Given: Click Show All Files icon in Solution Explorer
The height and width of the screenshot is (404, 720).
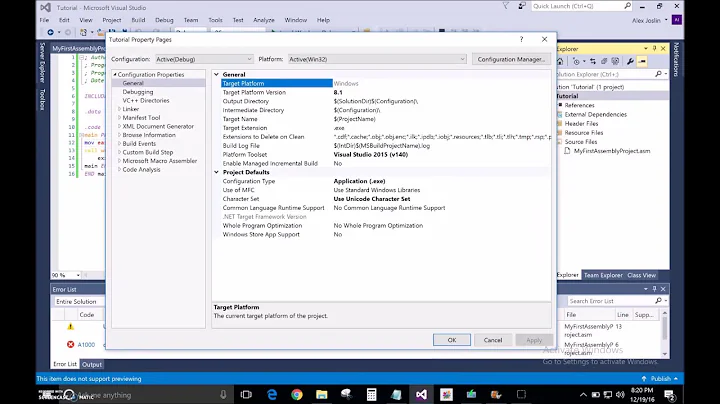Looking at the screenshot, I should pos(615,62).
